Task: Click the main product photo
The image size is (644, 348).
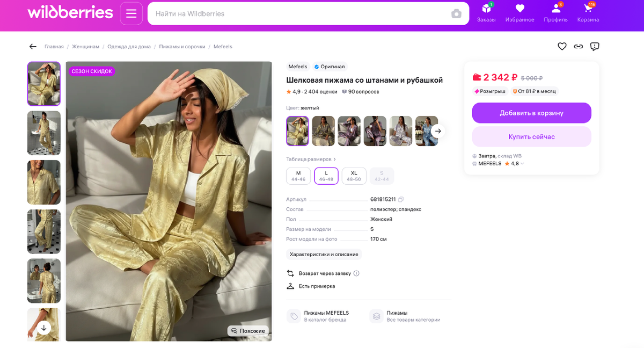Action: (x=169, y=201)
